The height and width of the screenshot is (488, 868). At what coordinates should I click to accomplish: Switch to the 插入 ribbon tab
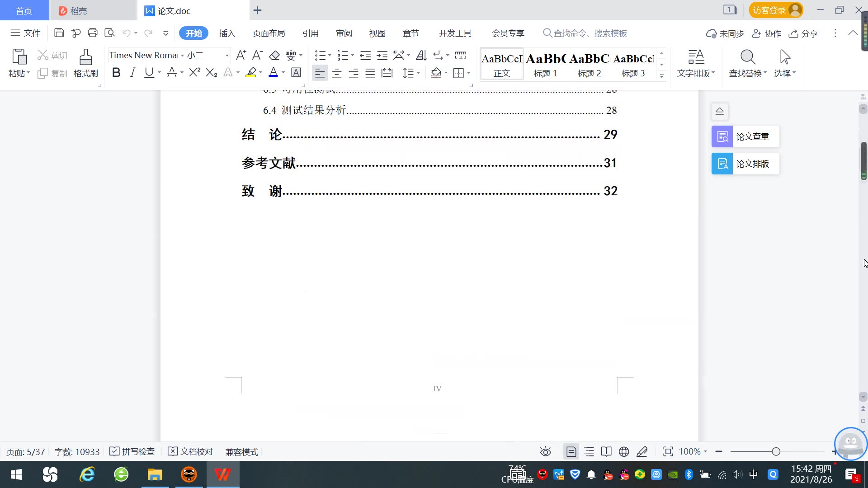[x=227, y=33]
